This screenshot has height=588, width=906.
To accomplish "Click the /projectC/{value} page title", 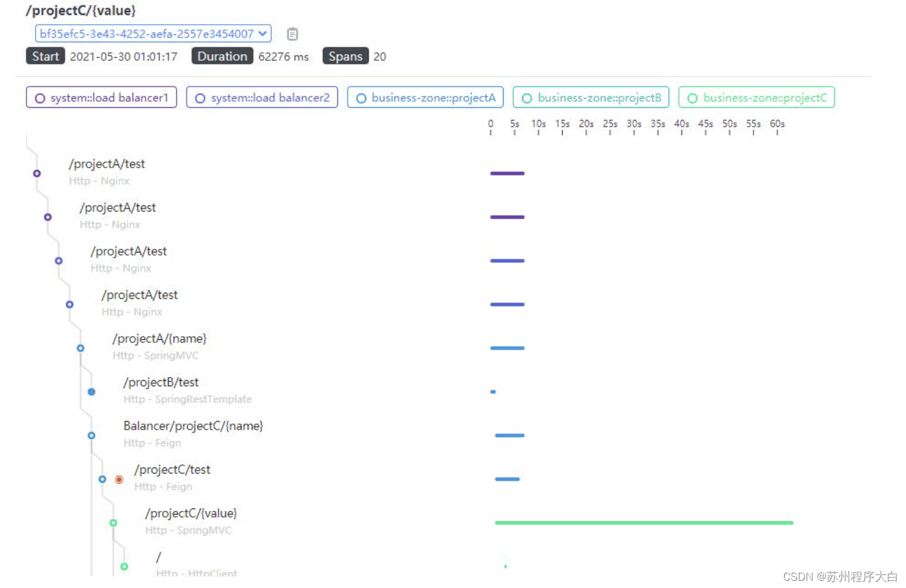I will (81, 10).
